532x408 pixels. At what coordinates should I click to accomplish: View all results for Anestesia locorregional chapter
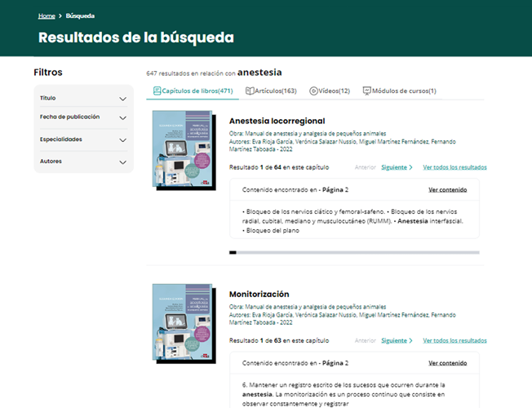[454, 167]
